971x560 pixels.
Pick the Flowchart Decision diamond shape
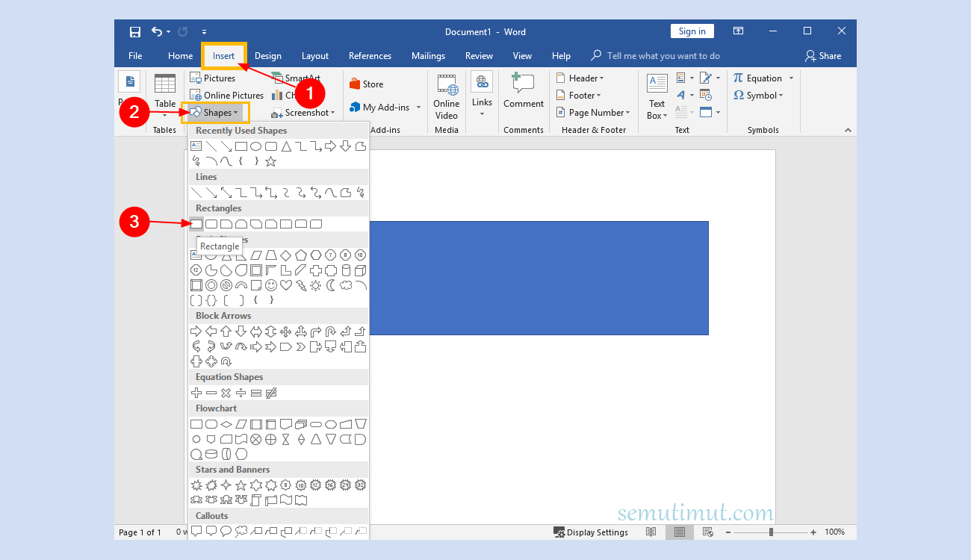coord(226,424)
